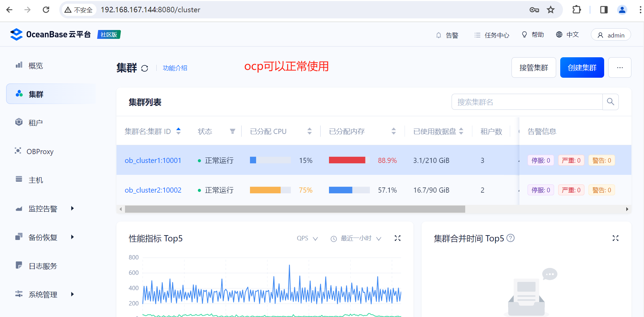The width and height of the screenshot is (644, 317).
Task: Click the table horizontal scrollbar thumb
Action: point(295,209)
